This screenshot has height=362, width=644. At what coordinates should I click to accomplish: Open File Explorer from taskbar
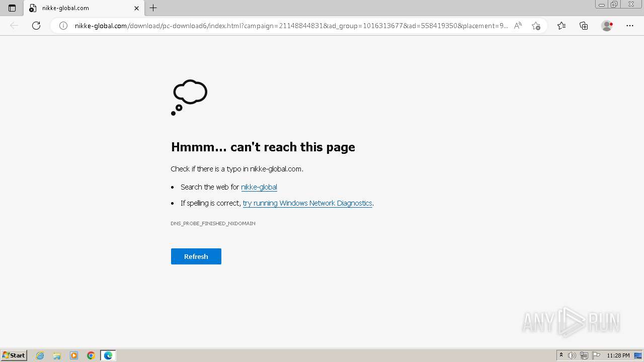(57, 355)
